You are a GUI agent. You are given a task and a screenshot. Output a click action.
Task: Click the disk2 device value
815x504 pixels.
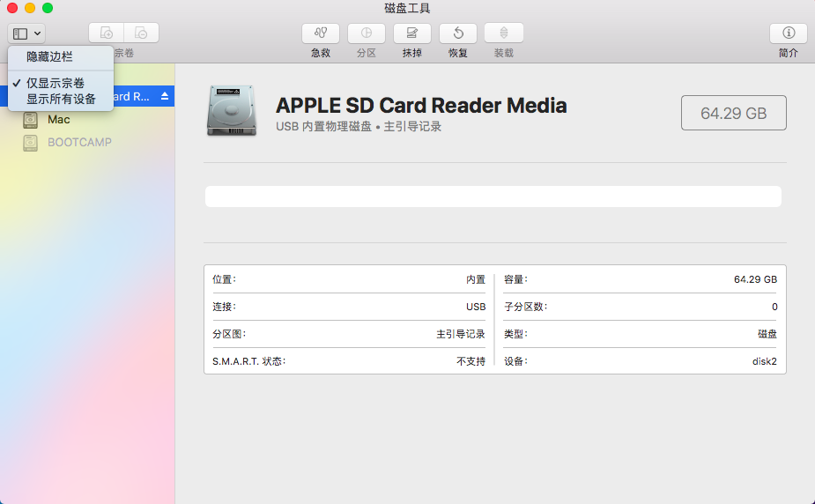point(765,361)
